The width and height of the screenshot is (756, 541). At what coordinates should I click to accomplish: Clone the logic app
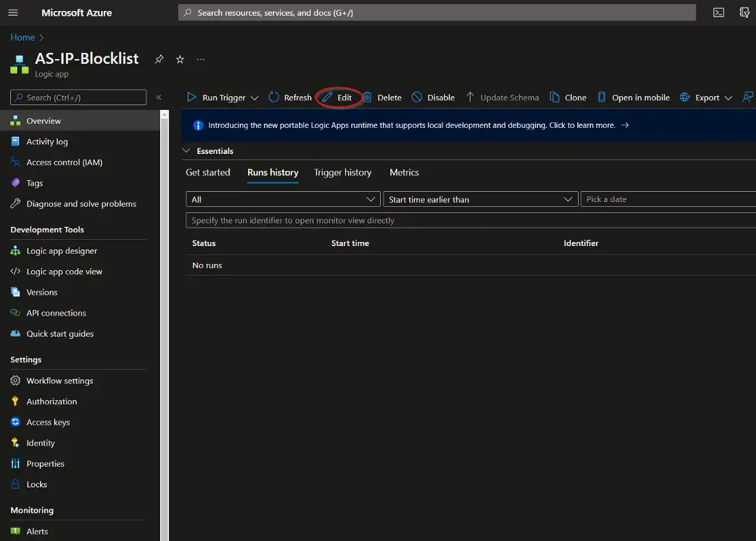pyautogui.click(x=568, y=98)
